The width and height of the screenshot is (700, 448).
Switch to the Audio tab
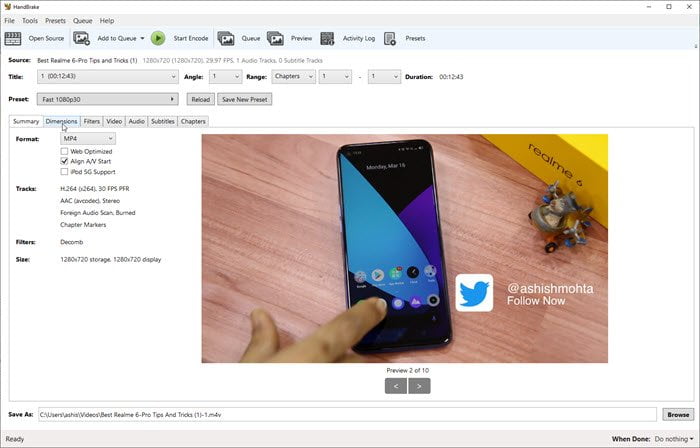(x=136, y=121)
